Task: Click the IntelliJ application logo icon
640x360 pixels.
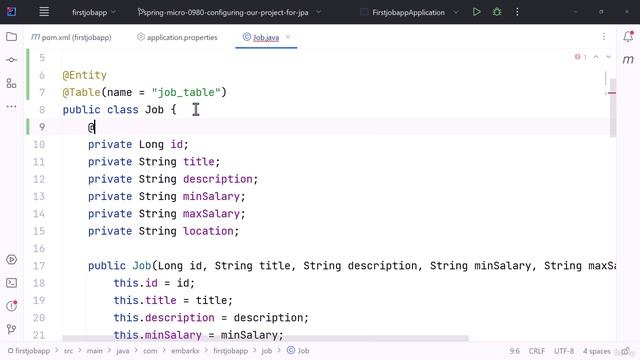Action: click(11, 12)
